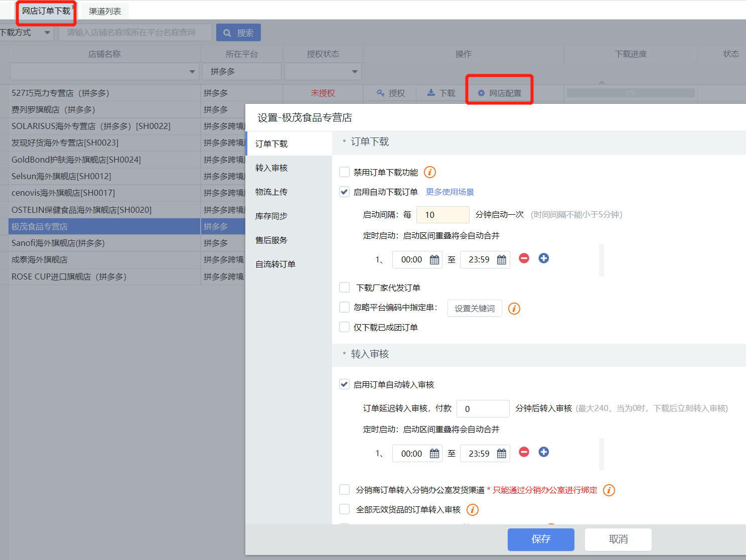Image resolution: width=746 pixels, height=560 pixels.
Task: Open calendar icon of 23:59 in 订单下载 schedule
Action: point(502,259)
